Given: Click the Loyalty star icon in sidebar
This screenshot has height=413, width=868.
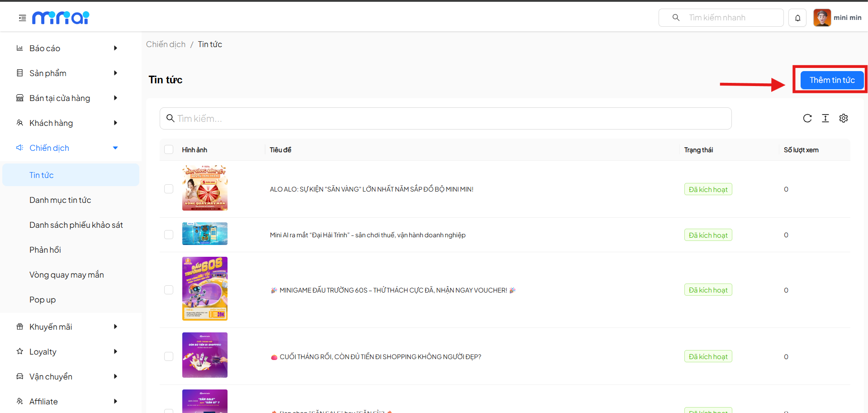Looking at the screenshot, I should (x=20, y=351).
